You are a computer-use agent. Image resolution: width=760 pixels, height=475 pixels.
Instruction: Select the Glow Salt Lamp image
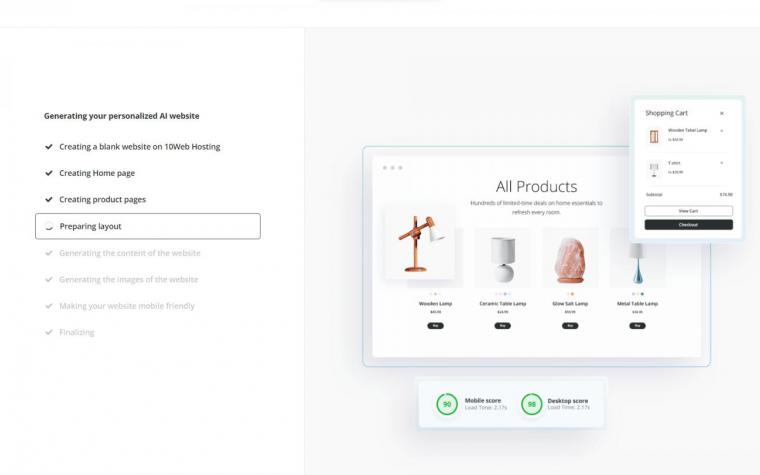tap(570, 258)
